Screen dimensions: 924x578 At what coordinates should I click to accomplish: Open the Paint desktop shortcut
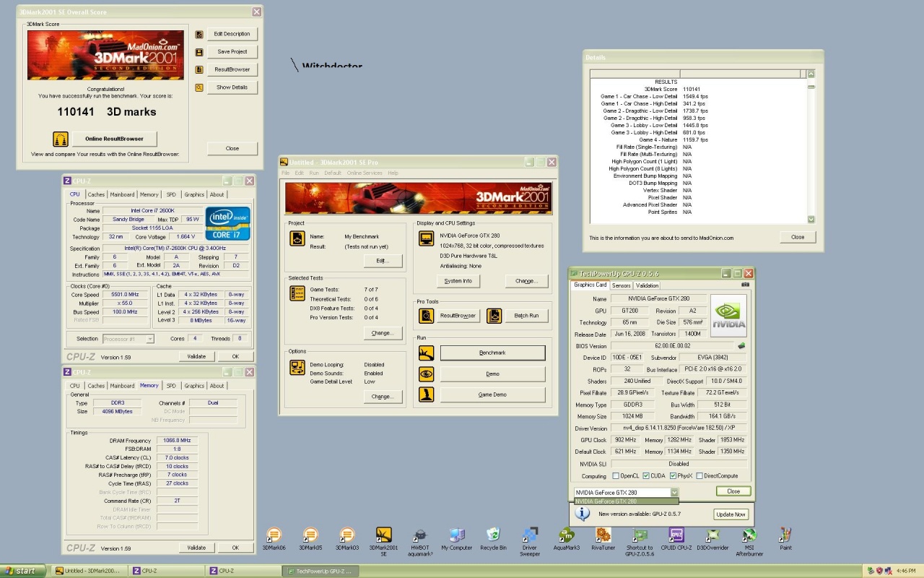click(785, 535)
